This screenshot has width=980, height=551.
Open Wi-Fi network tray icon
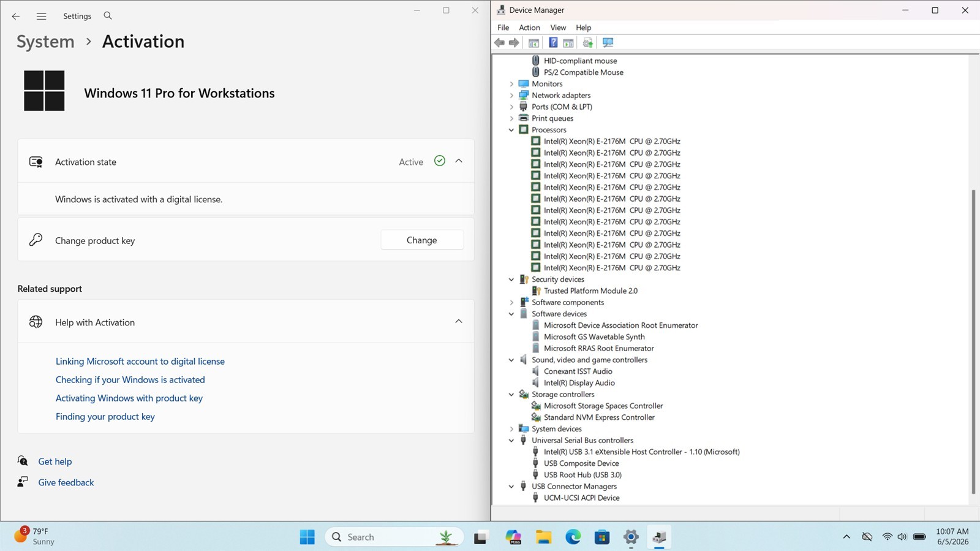pos(887,537)
